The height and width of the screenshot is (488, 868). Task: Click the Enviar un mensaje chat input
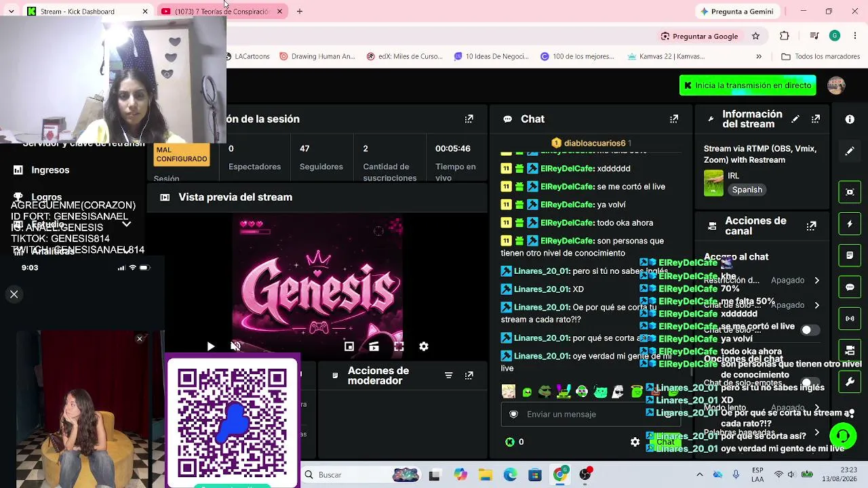click(590, 414)
